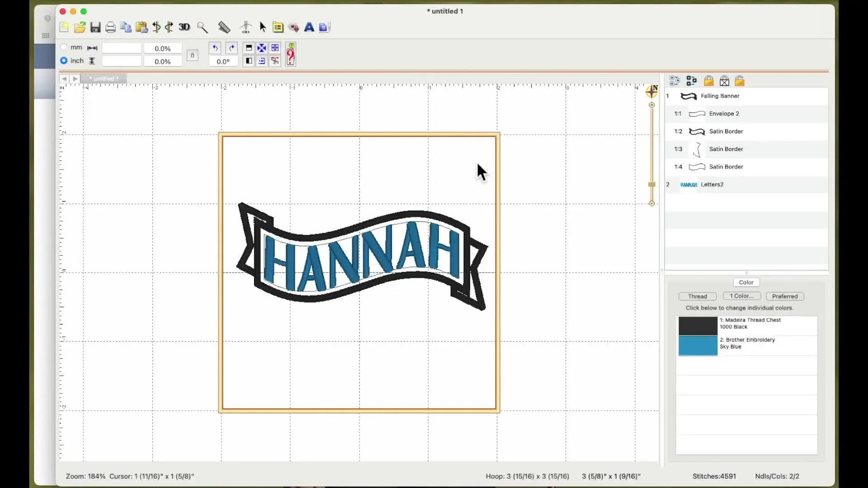Select the mm units radio button

pyautogui.click(x=64, y=47)
